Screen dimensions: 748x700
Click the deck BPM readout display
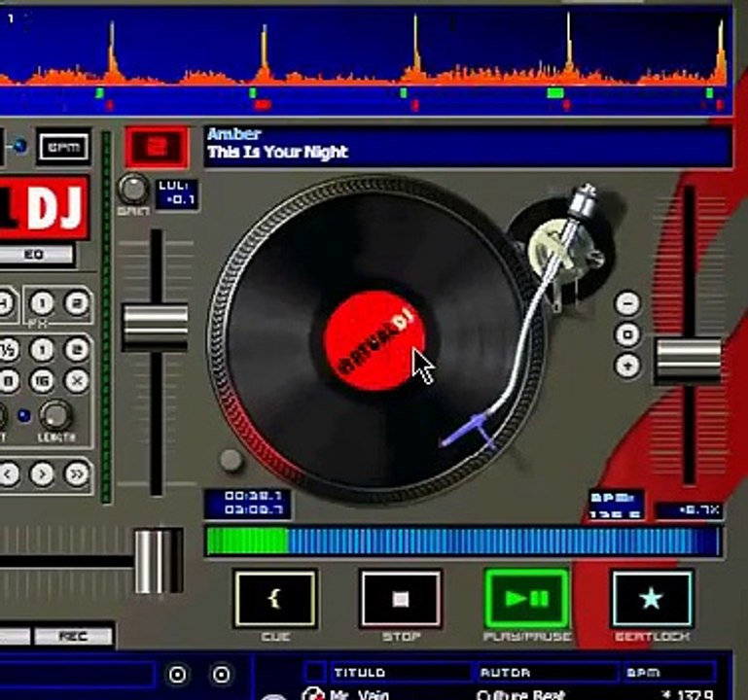coord(616,506)
